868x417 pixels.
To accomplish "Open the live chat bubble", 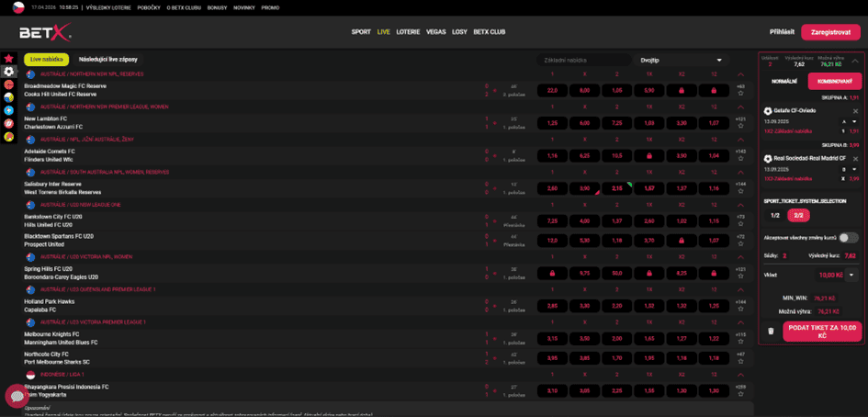I will tap(17, 396).
